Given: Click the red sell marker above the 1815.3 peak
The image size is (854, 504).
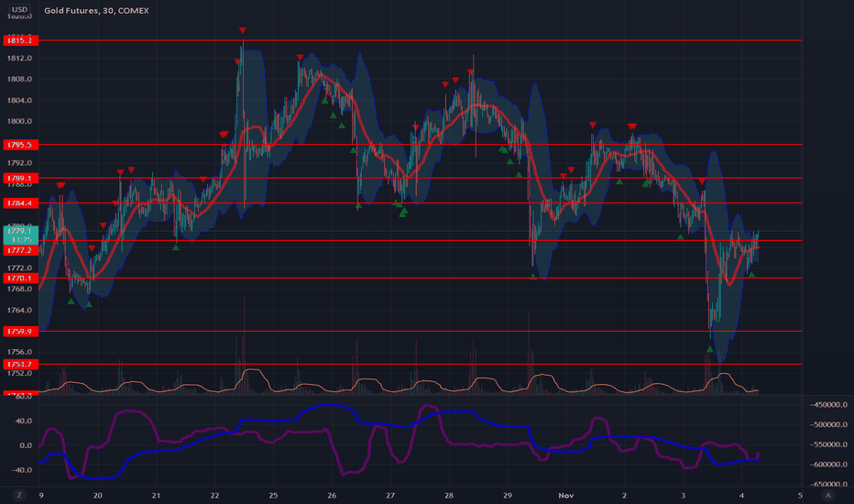Looking at the screenshot, I should tap(243, 30).
